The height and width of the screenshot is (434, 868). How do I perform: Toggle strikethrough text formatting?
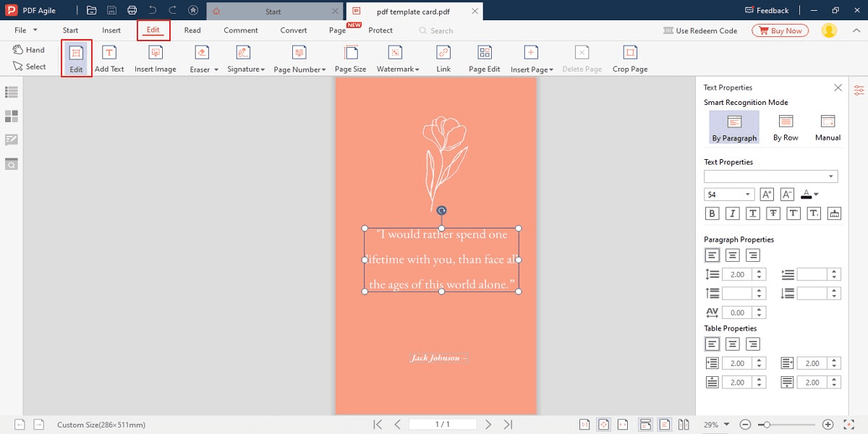[773, 213]
